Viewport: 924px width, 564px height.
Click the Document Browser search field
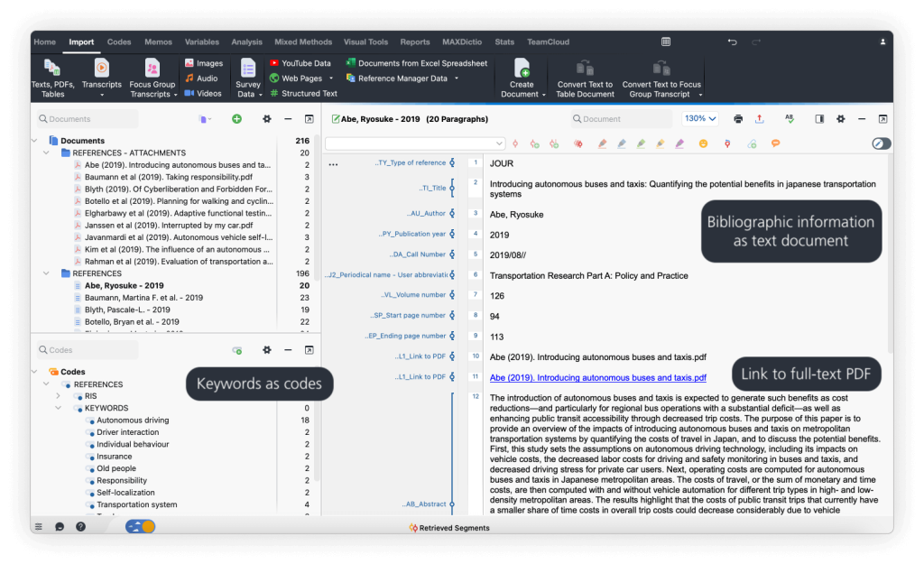point(622,119)
